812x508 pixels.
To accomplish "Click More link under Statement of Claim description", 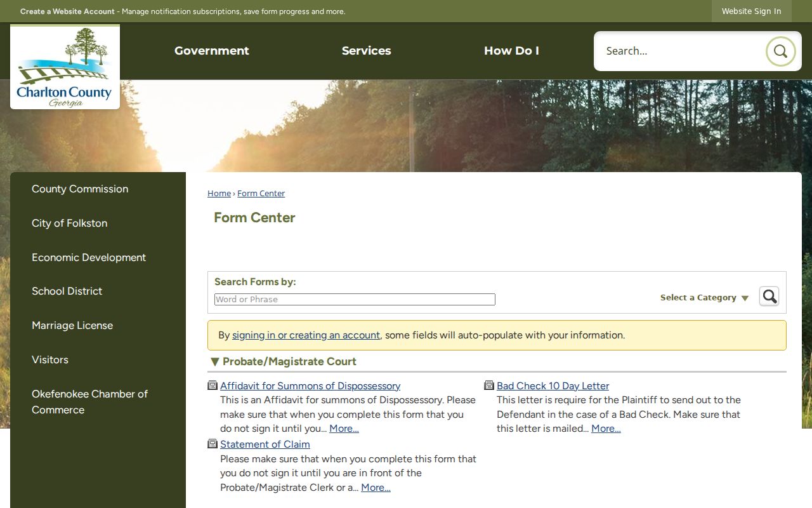I will click(376, 488).
